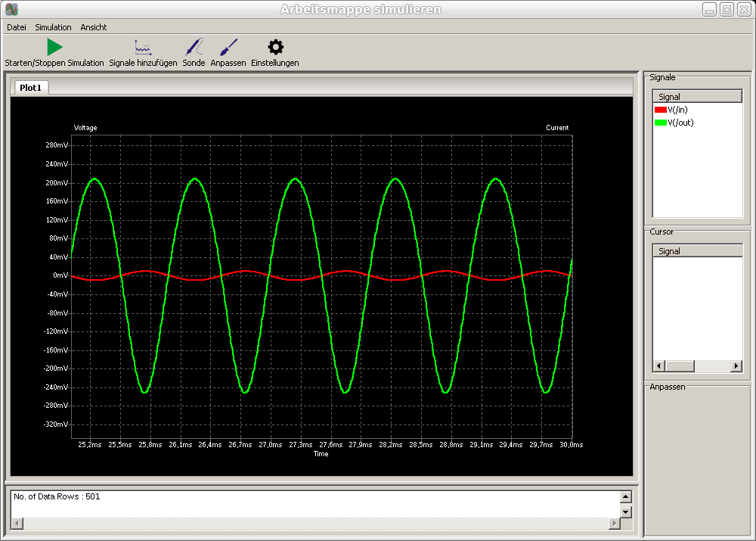The height and width of the screenshot is (541, 756).
Task: Click the Time axis label
Action: coord(321,454)
